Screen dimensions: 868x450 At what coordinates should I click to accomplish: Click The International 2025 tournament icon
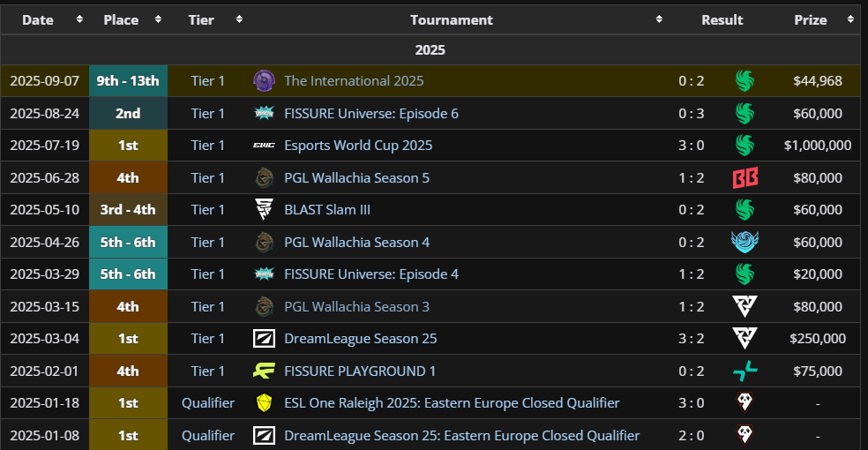click(x=264, y=81)
